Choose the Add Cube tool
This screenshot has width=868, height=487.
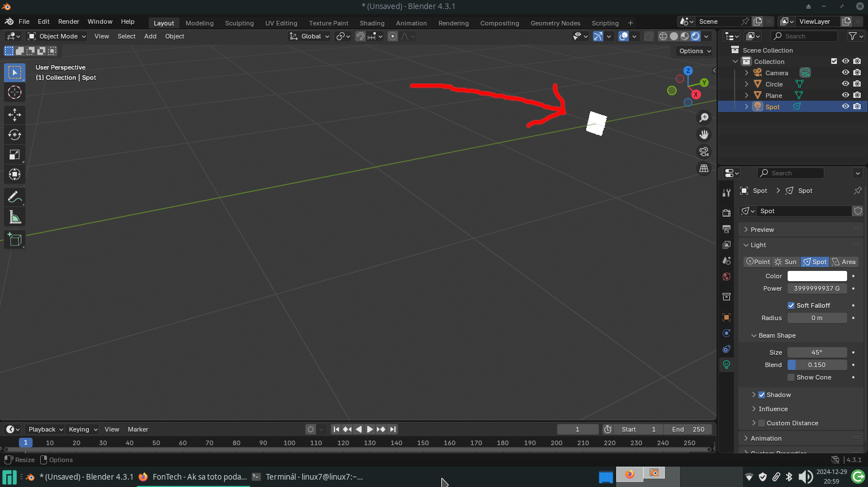point(15,240)
